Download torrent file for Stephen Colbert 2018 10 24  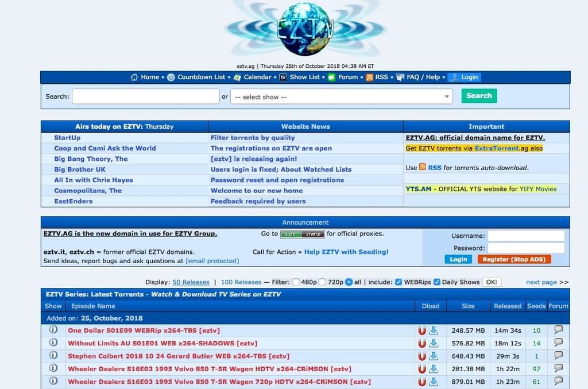[x=434, y=356]
